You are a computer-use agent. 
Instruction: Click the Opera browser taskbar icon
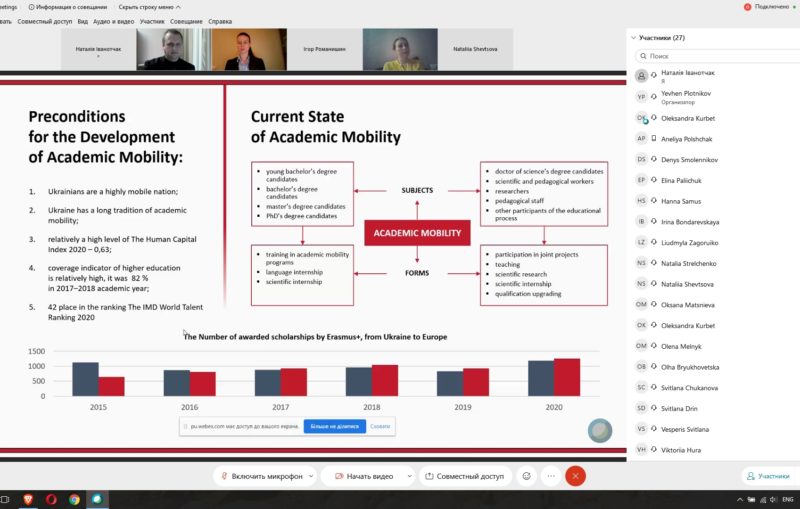click(51, 499)
